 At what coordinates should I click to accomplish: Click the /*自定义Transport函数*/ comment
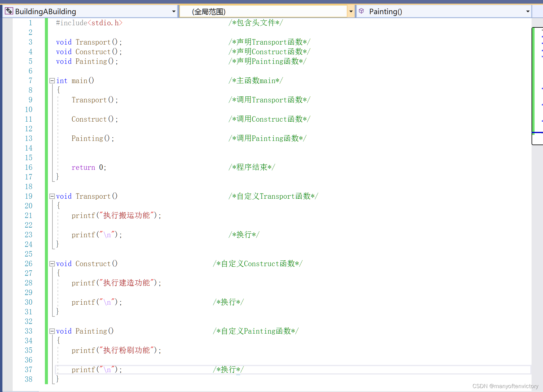pos(273,196)
